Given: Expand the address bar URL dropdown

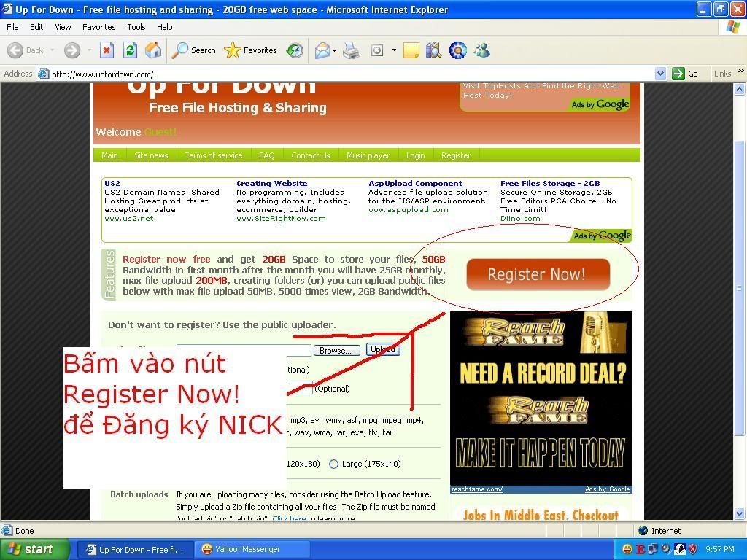Looking at the screenshot, I should coord(660,74).
